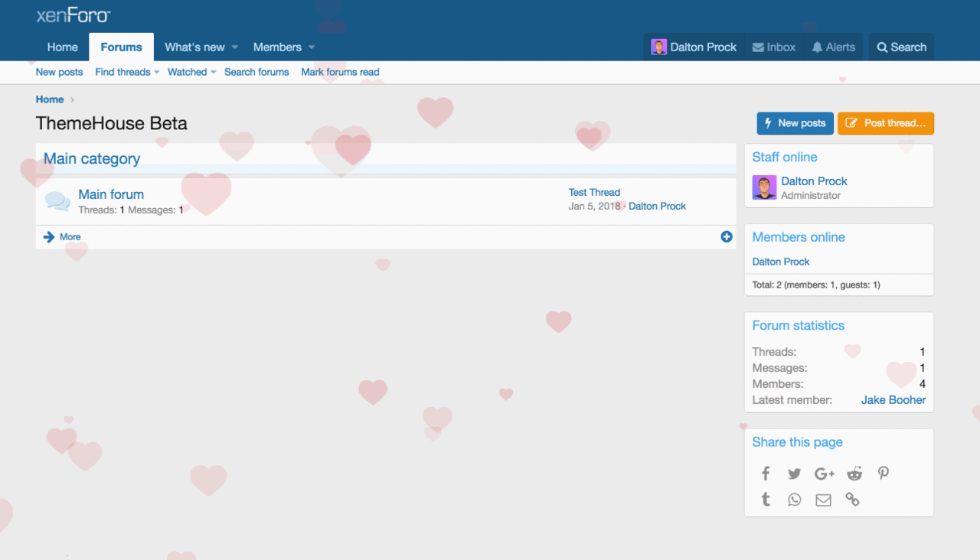Share page via Facebook icon
980x560 pixels.
click(765, 474)
